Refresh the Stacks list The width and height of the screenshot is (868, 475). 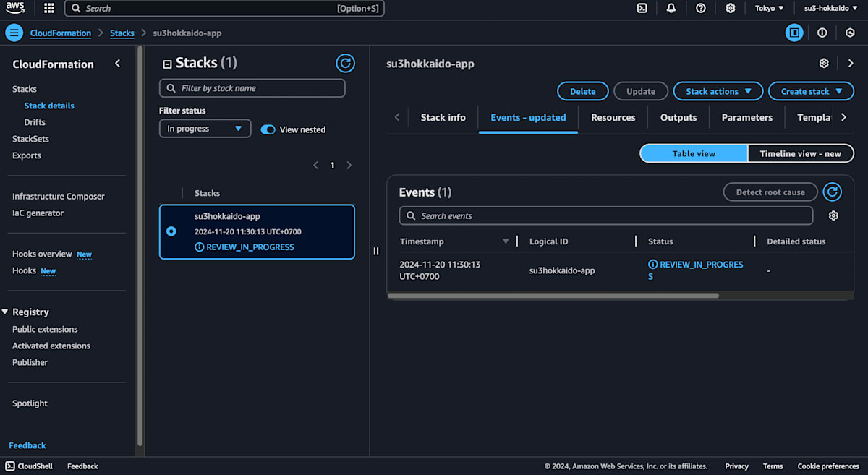point(346,63)
